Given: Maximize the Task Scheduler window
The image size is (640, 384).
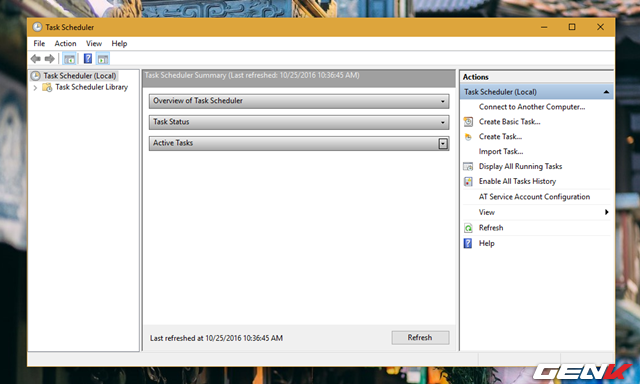Looking at the screenshot, I should [x=572, y=27].
